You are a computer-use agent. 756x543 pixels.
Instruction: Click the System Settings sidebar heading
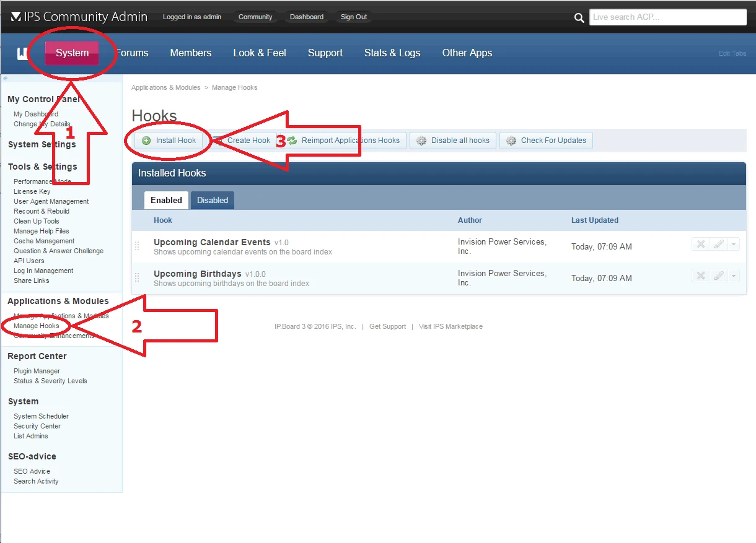(x=42, y=144)
